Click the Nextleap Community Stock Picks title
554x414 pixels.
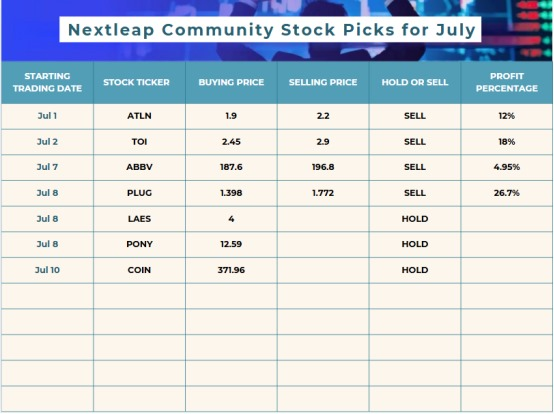click(271, 30)
